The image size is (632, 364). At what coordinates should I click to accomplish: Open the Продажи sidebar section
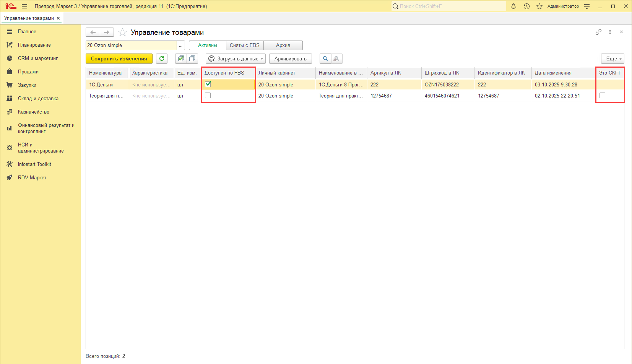28,72
